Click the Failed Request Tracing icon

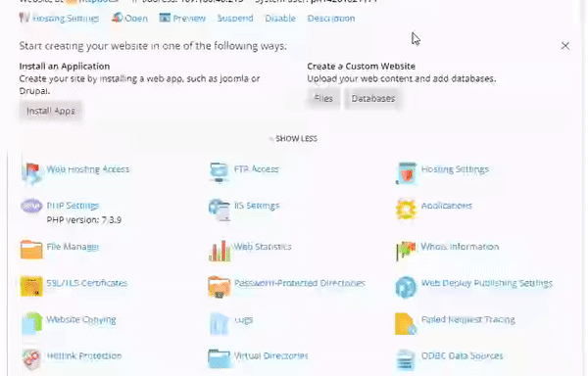pos(406,323)
